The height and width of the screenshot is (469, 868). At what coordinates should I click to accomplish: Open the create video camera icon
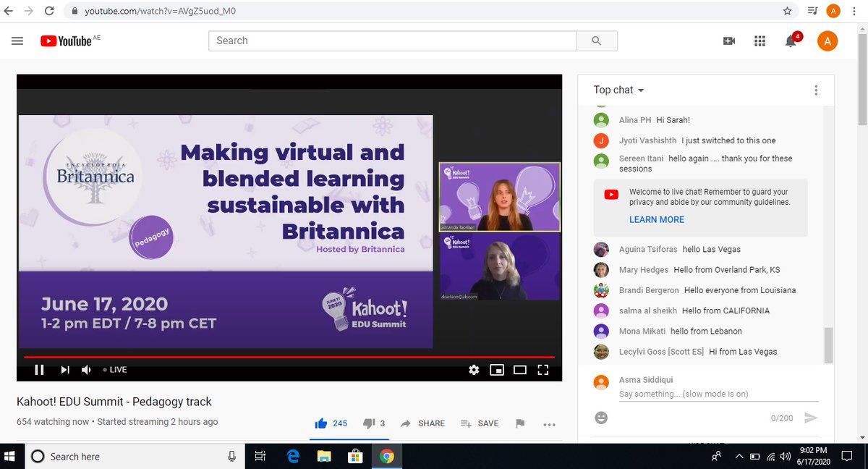tap(729, 41)
